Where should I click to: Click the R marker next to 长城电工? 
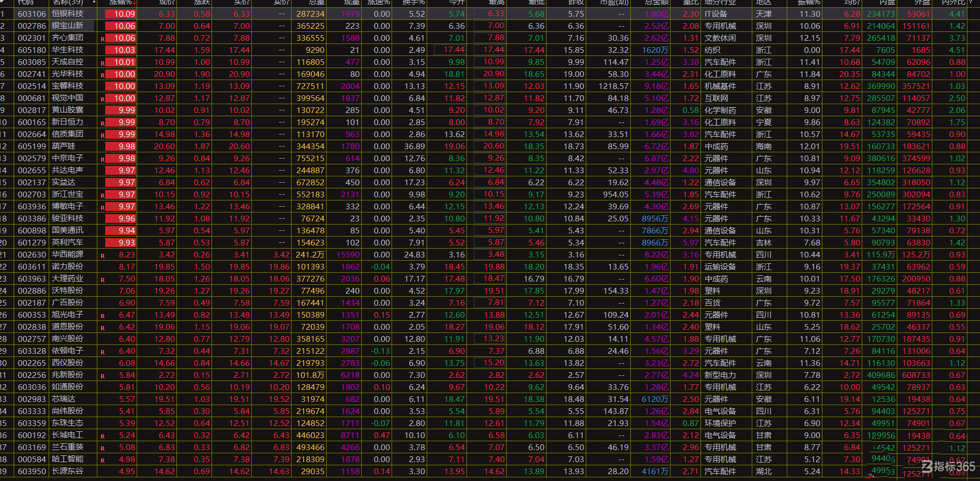(x=103, y=436)
